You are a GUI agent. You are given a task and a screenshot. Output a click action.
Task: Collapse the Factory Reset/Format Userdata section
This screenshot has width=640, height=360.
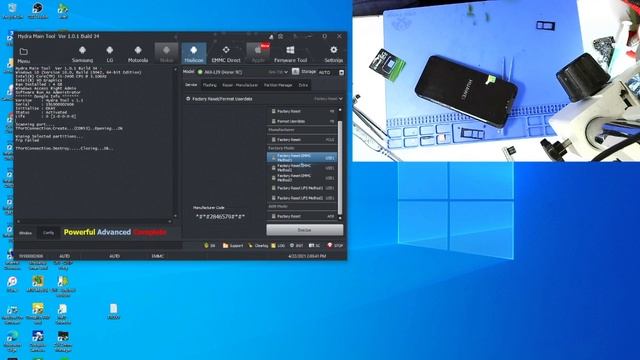[x=188, y=99]
